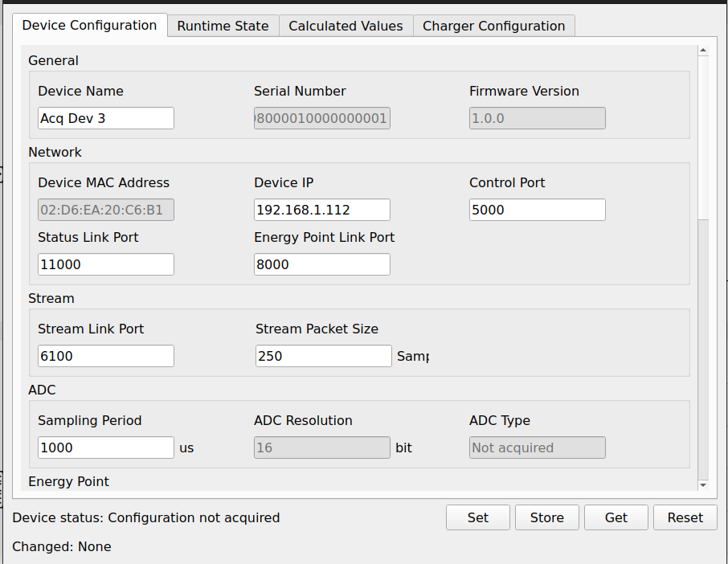Image resolution: width=728 pixels, height=564 pixels.
Task: Click the Firmware Version field
Action: (538, 118)
